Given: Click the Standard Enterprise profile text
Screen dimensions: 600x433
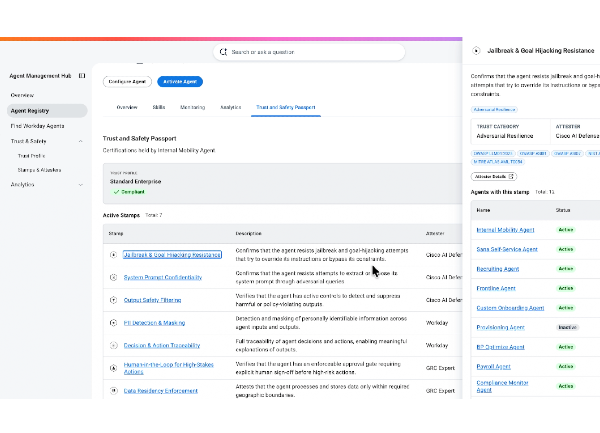Looking at the screenshot, I should point(135,181).
